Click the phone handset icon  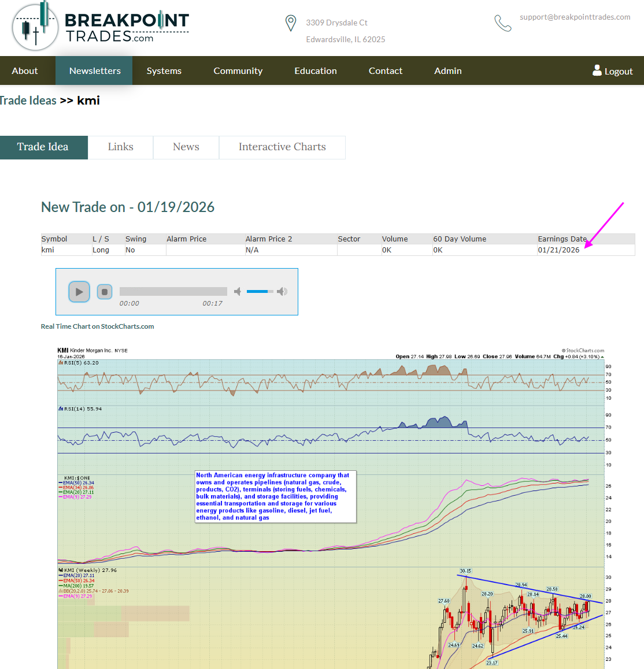[502, 23]
